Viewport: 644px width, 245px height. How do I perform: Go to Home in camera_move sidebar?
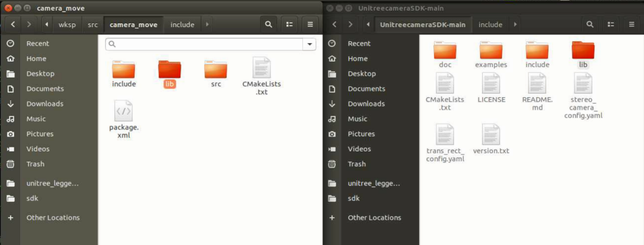click(49, 58)
